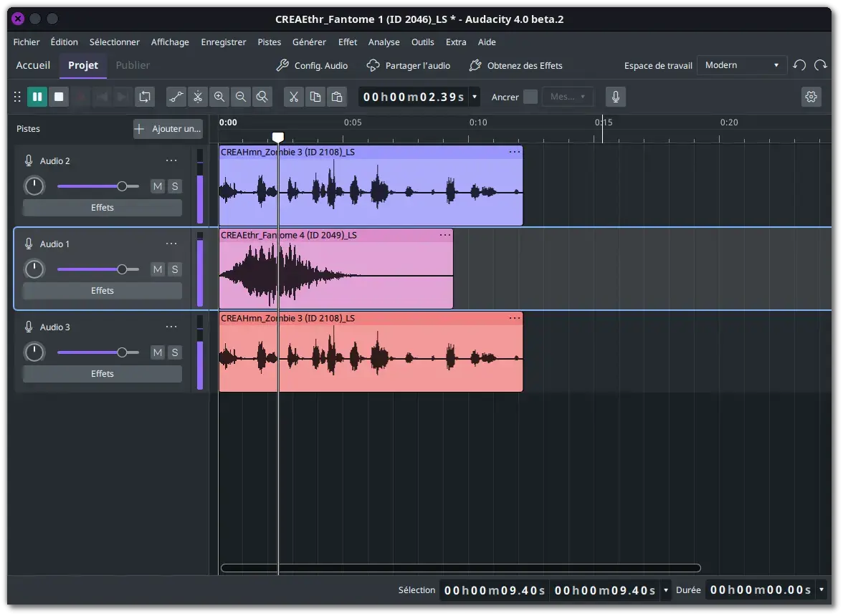Mute the Audio 1 track

[158, 270]
